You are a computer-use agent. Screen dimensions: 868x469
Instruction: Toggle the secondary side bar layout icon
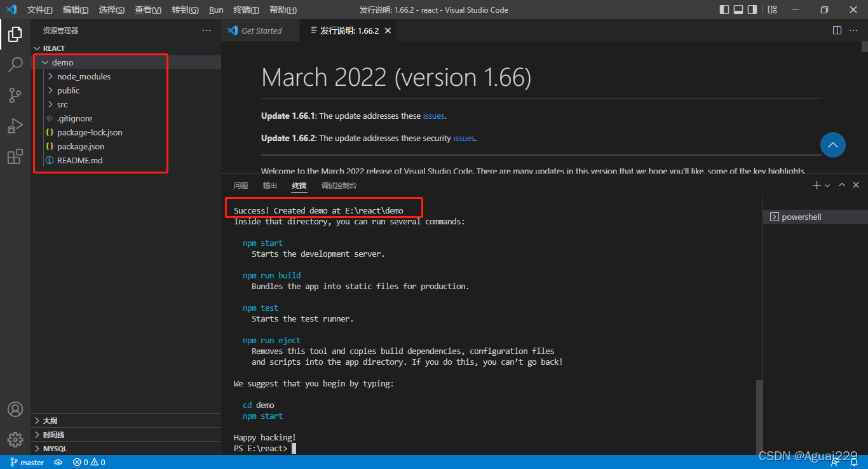(x=752, y=10)
